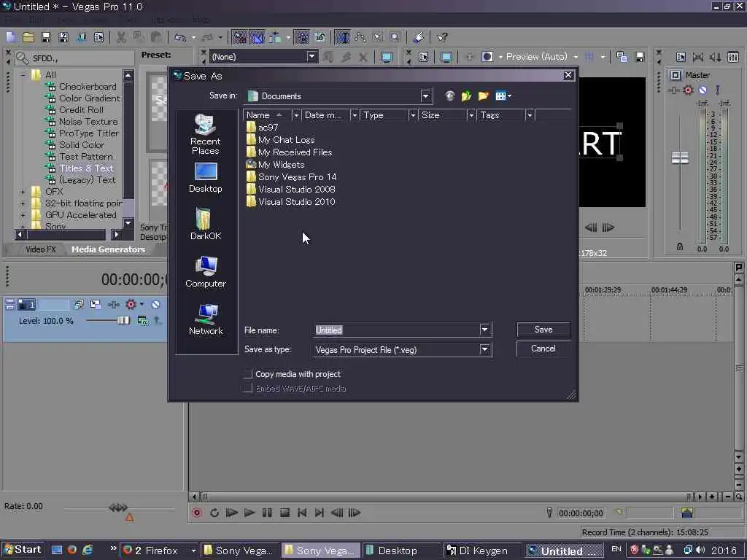Open the Date modified column dropdown arrow
747x560 pixels.
(x=354, y=115)
